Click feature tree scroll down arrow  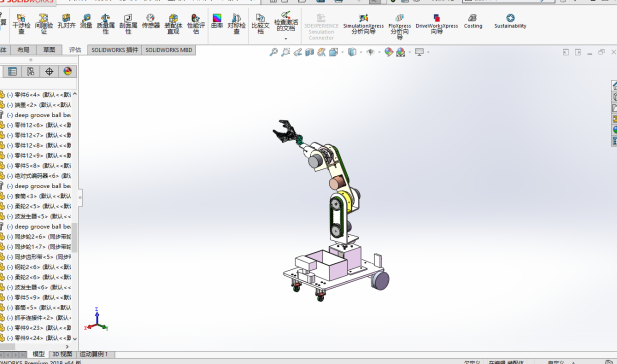[75, 338]
